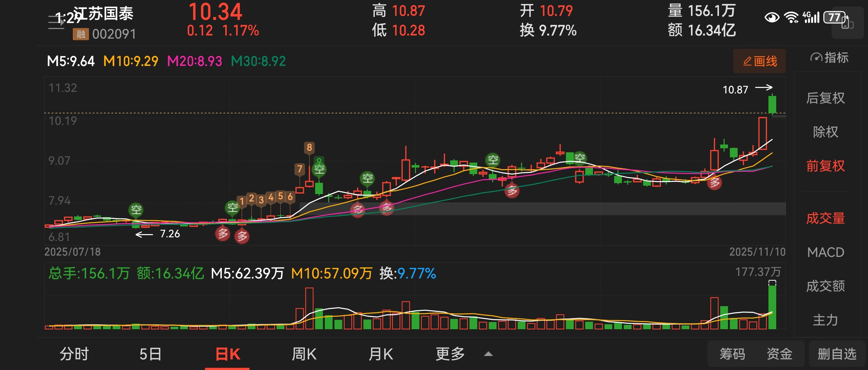The width and height of the screenshot is (868, 370).
Task: Tap the orange 融 margin badge
Action: [x=81, y=34]
